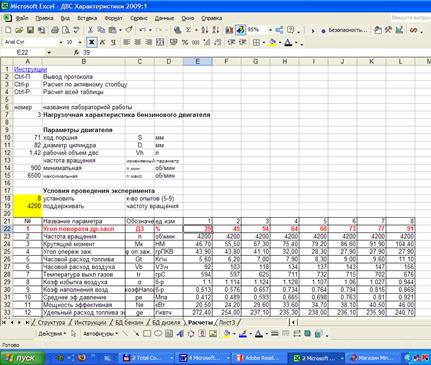Click the AutoSum sigma icon
This screenshot has height=365, width=431.
click(x=188, y=30)
